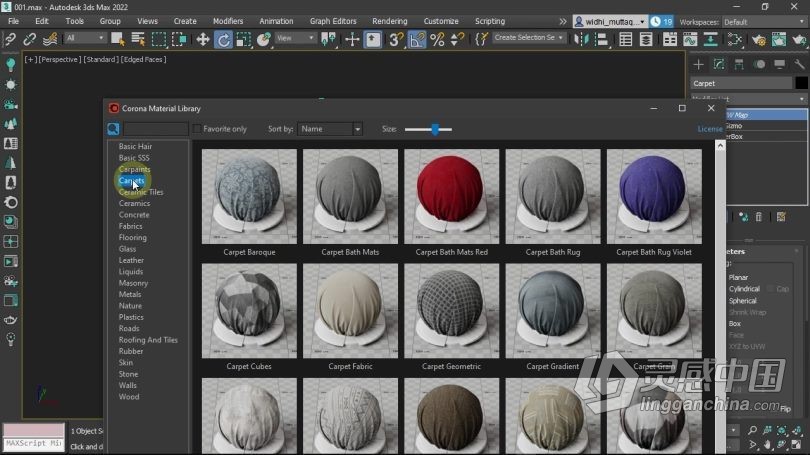Screen dimensions: 810x455
Task: Open the Utilities wrench tab
Action: (800, 64)
